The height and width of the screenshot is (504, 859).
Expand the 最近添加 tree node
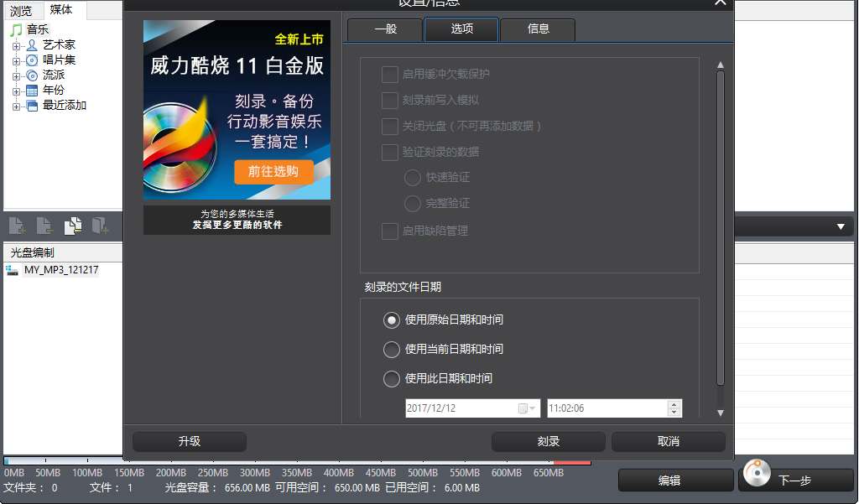point(17,107)
